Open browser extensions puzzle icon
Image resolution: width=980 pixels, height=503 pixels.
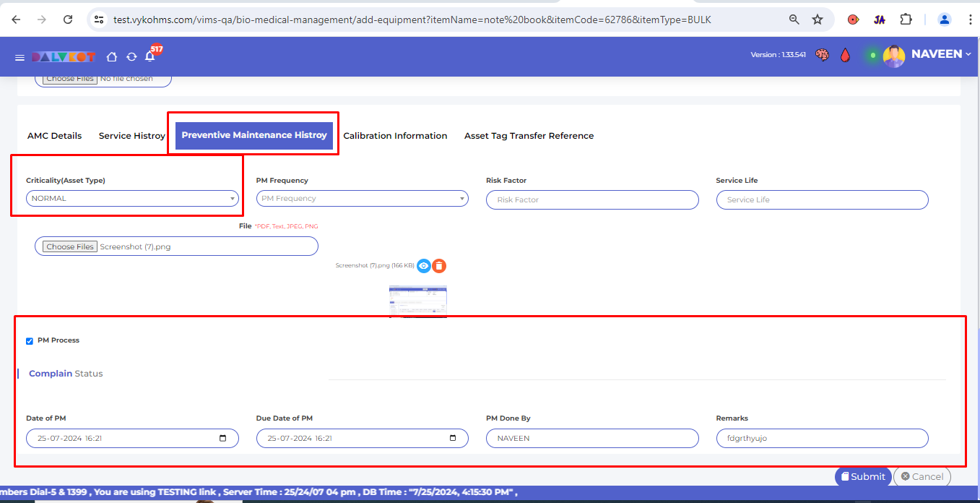tap(906, 20)
